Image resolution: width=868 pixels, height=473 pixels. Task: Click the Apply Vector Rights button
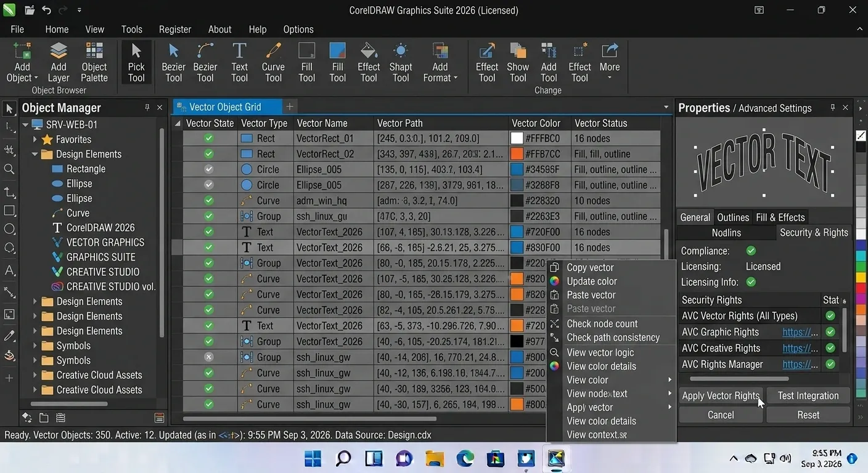(721, 396)
